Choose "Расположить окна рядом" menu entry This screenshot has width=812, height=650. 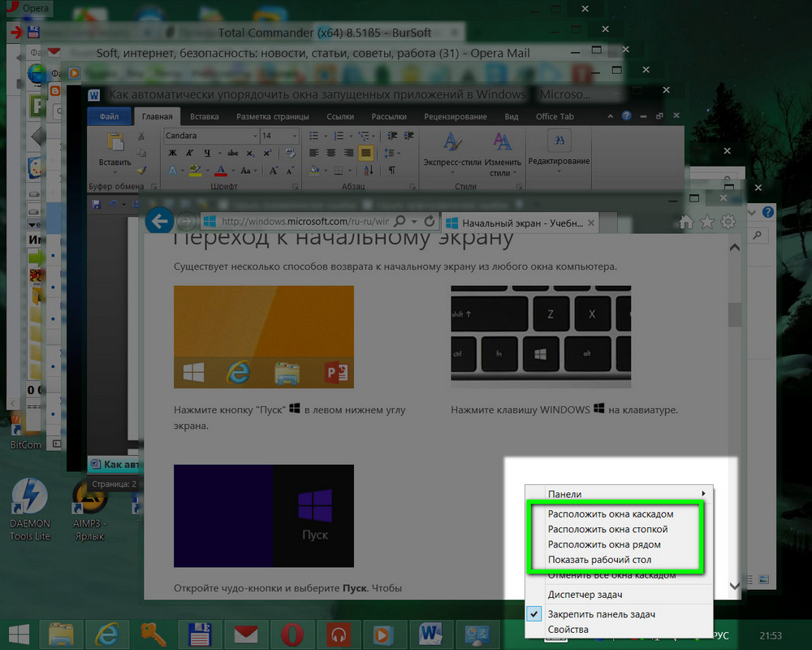604,544
